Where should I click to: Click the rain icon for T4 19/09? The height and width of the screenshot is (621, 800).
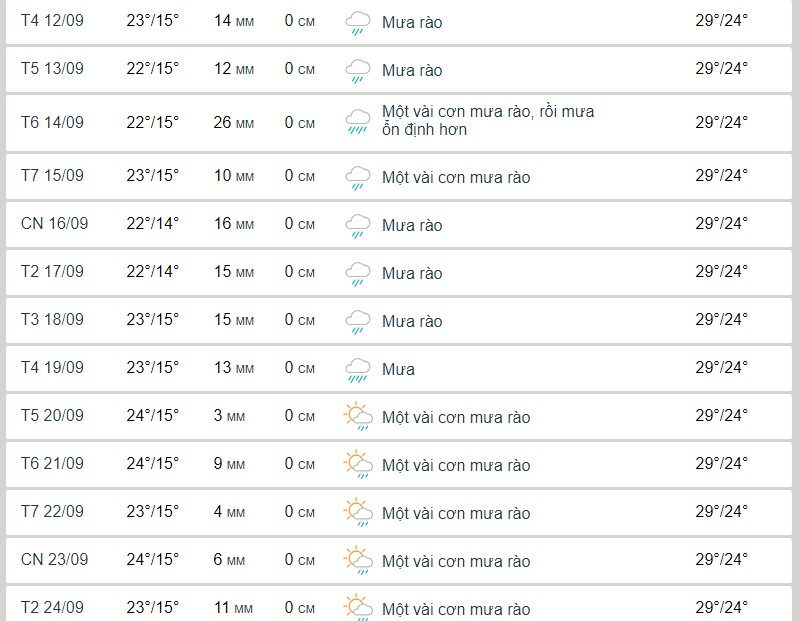click(358, 370)
